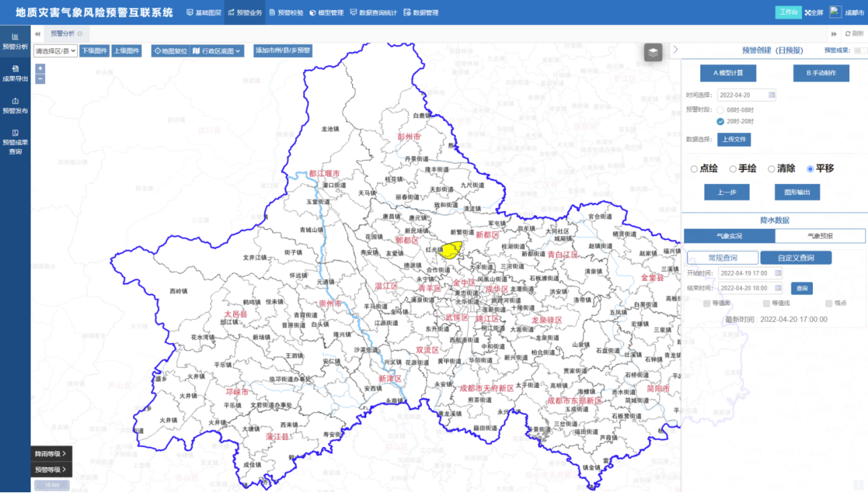Open 预警成果查询 in the left sidebar
The width and height of the screenshot is (868, 493).
(15, 141)
